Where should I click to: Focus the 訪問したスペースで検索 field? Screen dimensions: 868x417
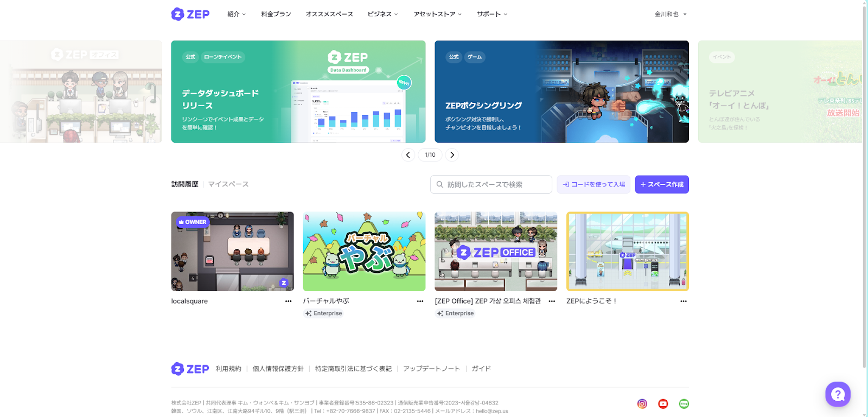(491, 184)
